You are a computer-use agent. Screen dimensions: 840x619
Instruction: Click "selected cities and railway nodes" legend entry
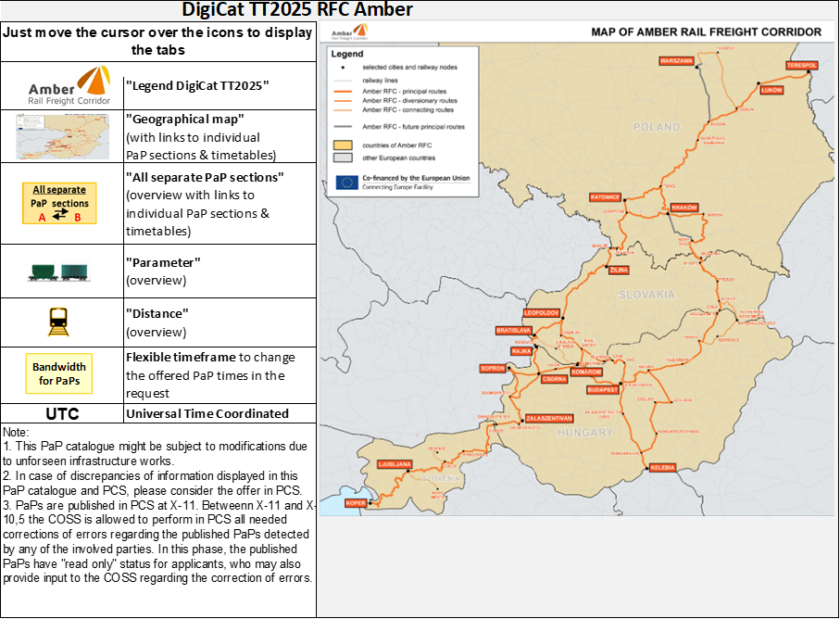click(410, 68)
